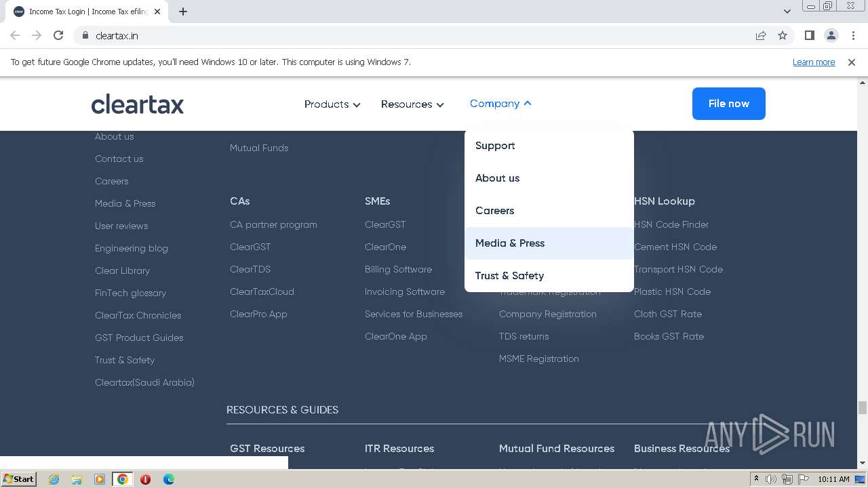Click the Action Center flag icon
This screenshot has height=488, width=868.
pyautogui.click(x=804, y=479)
